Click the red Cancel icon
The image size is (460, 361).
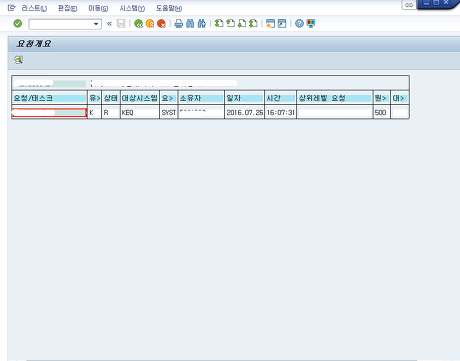point(161,24)
